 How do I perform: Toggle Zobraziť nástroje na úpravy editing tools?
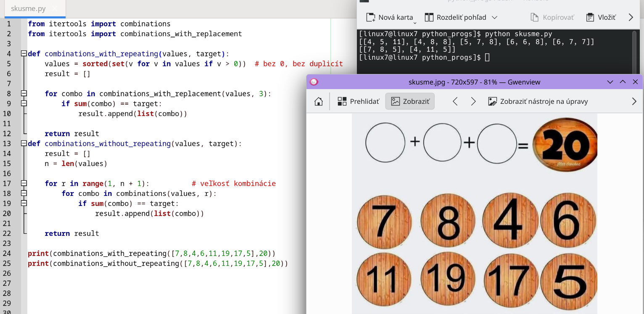point(538,101)
